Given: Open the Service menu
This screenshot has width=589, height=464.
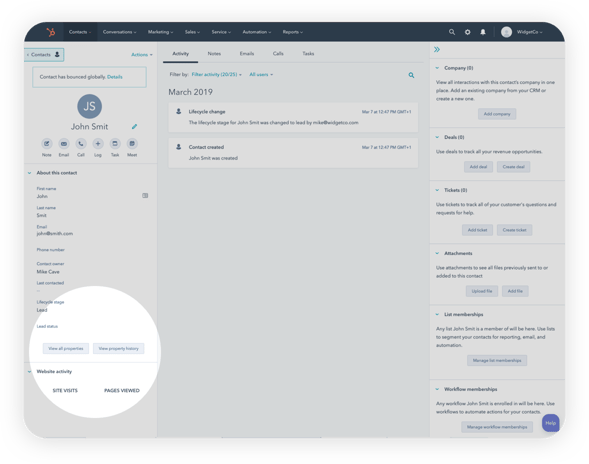Looking at the screenshot, I should 221,32.
